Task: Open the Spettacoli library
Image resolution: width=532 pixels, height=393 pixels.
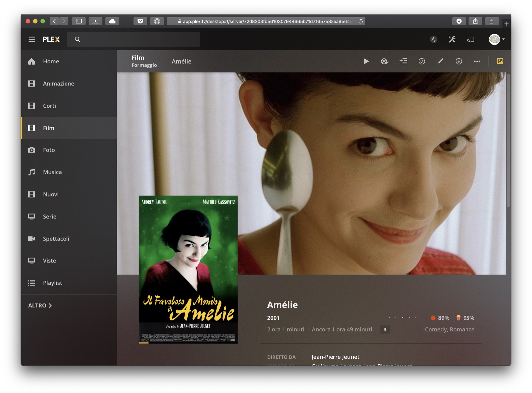Action: pyautogui.click(x=69, y=239)
